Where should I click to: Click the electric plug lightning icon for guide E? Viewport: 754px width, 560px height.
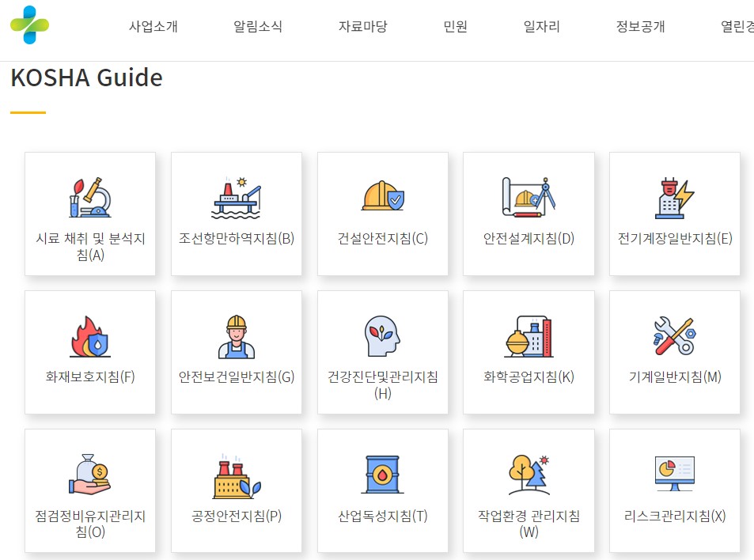(x=675, y=198)
